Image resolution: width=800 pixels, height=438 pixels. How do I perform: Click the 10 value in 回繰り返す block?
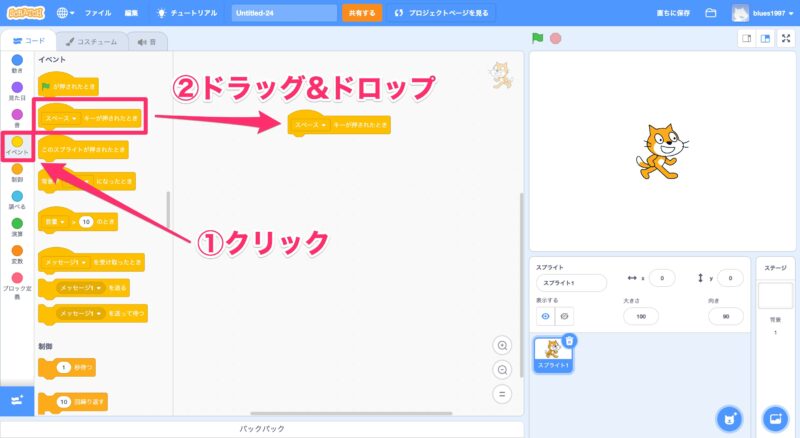pos(63,402)
